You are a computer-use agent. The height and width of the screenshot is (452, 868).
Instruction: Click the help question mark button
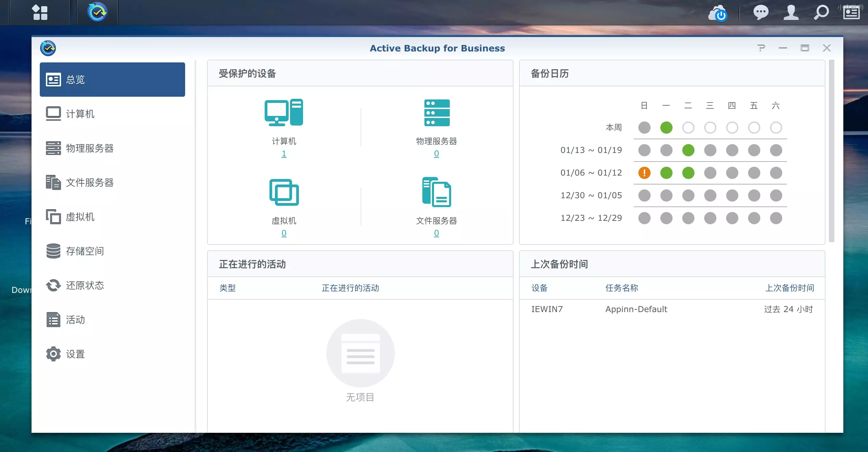point(761,48)
